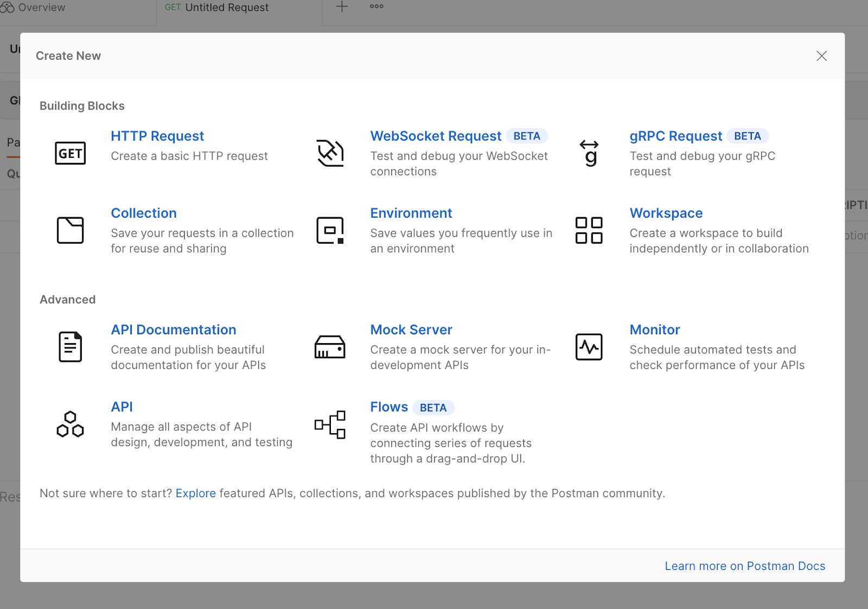Create a new Collection
Viewport: 868px width, 609px height.
tap(144, 213)
